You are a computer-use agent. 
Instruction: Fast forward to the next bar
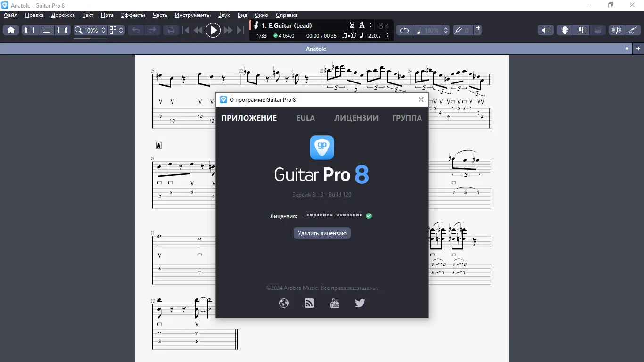coord(228,30)
